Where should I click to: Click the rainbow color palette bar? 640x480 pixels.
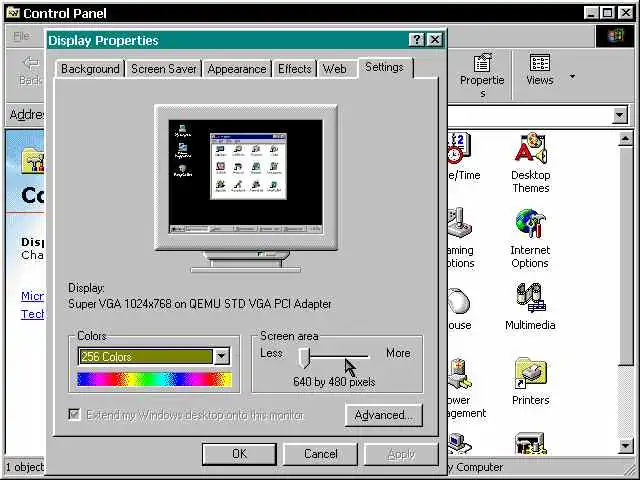(x=155, y=379)
